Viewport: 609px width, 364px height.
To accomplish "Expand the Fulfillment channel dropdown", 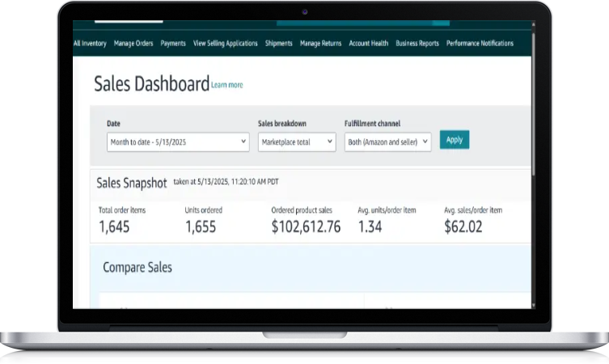I will (387, 142).
